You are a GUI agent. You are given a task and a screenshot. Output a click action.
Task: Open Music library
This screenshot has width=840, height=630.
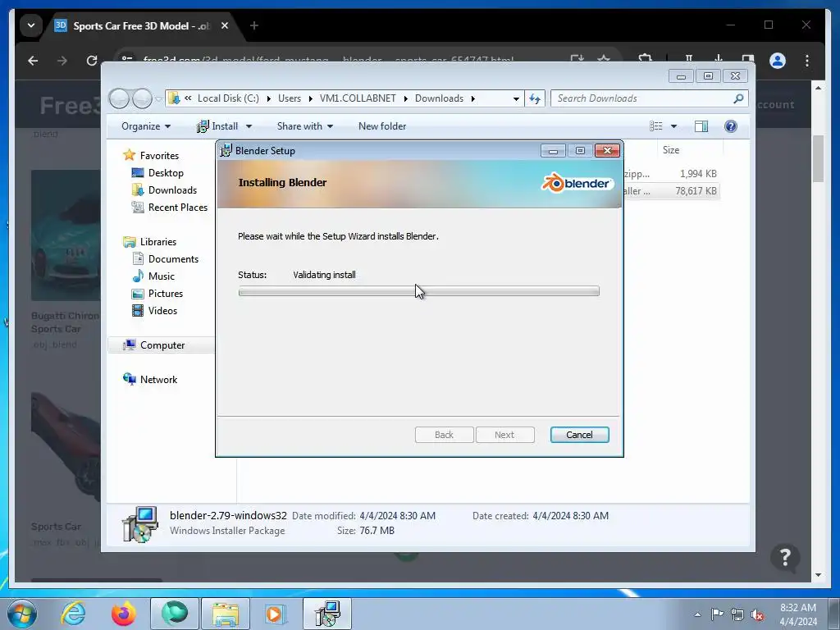162,276
